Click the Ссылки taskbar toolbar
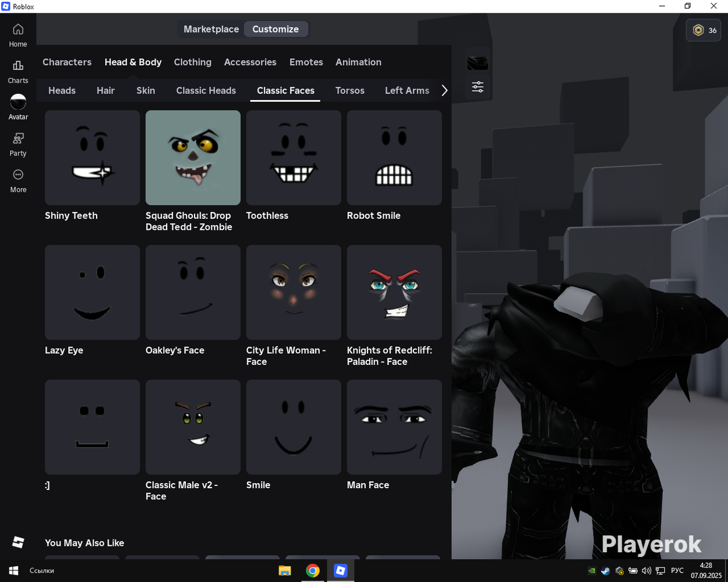This screenshot has width=728, height=582. pos(42,571)
